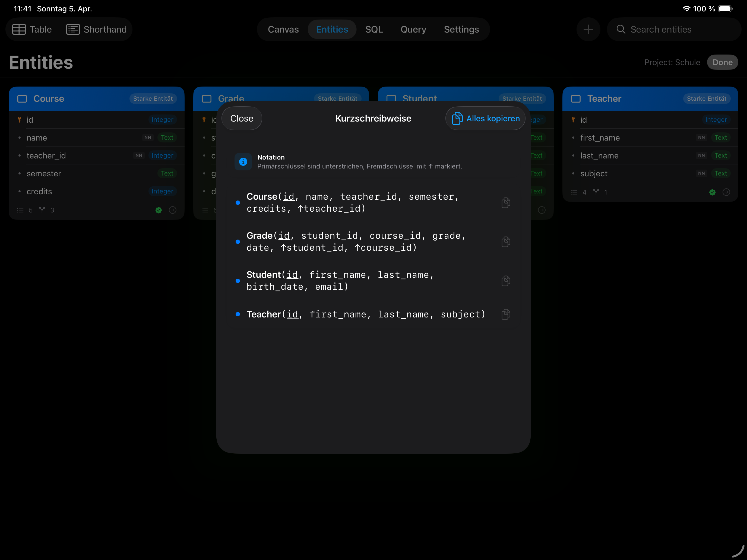This screenshot has width=747, height=560.
Task: Select the Course teacher_id attribute row
Action: pos(97,155)
